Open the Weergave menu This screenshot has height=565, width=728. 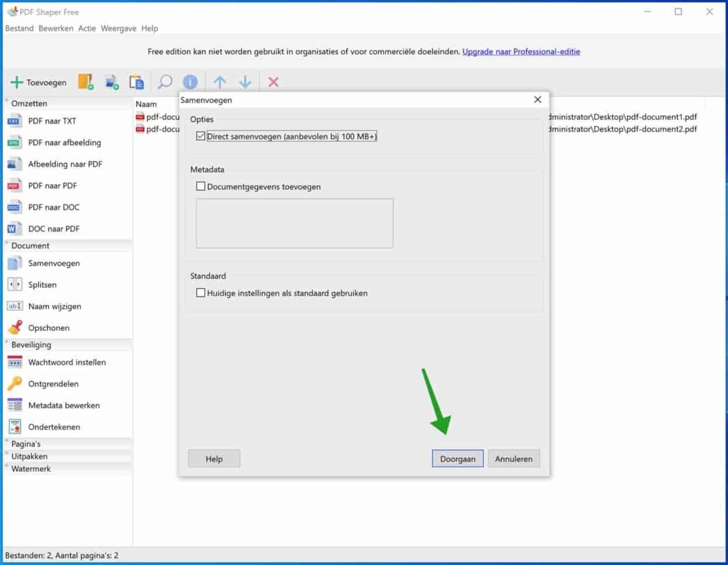point(119,29)
